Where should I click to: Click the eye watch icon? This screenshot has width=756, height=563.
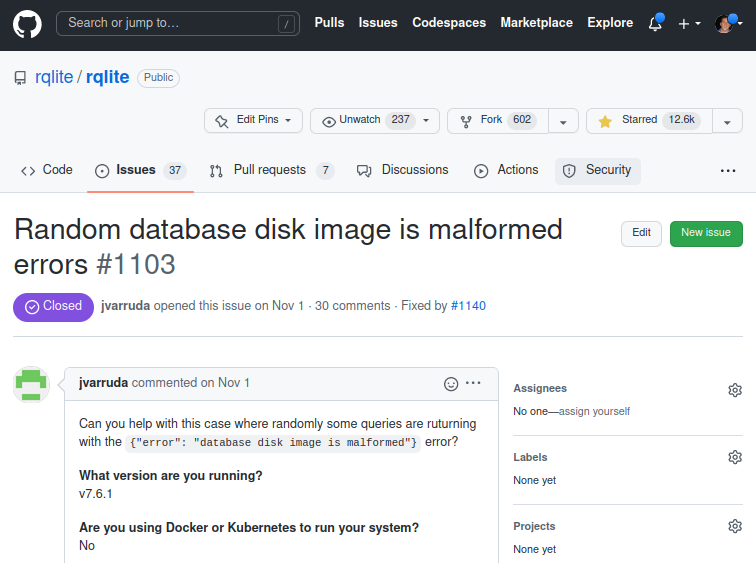pos(329,121)
